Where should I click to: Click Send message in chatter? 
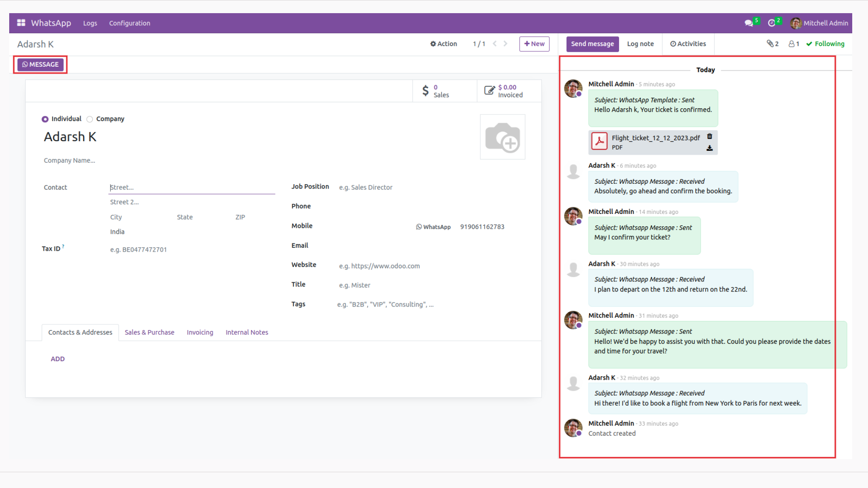coord(592,44)
